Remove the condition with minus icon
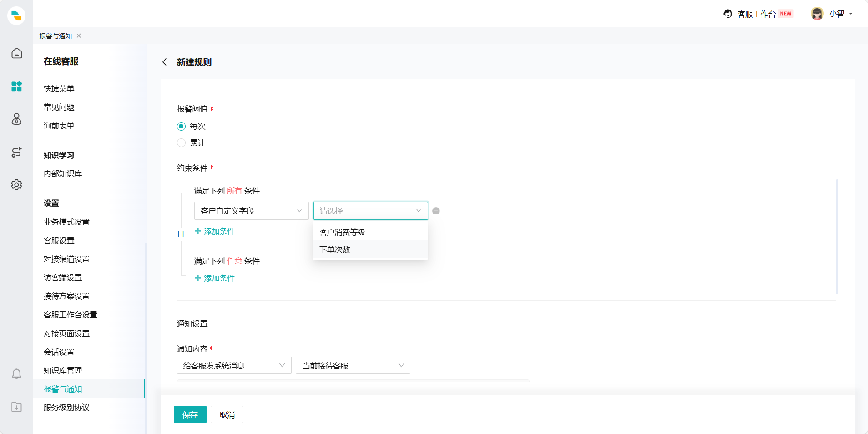The width and height of the screenshot is (868, 434). tap(436, 211)
